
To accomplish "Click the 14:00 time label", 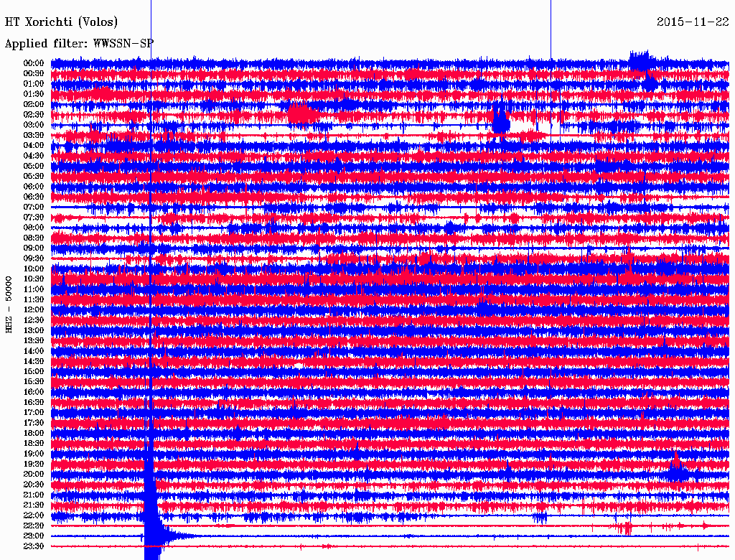I will pyautogui.click(x=33, y=351).
